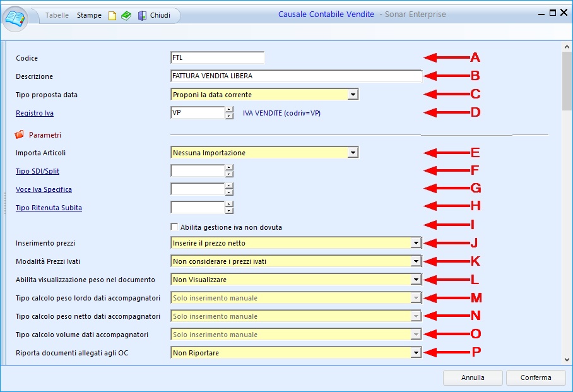Expand the Tipo proposta data dropdown

pyautogui.click(x=353, y=95)
